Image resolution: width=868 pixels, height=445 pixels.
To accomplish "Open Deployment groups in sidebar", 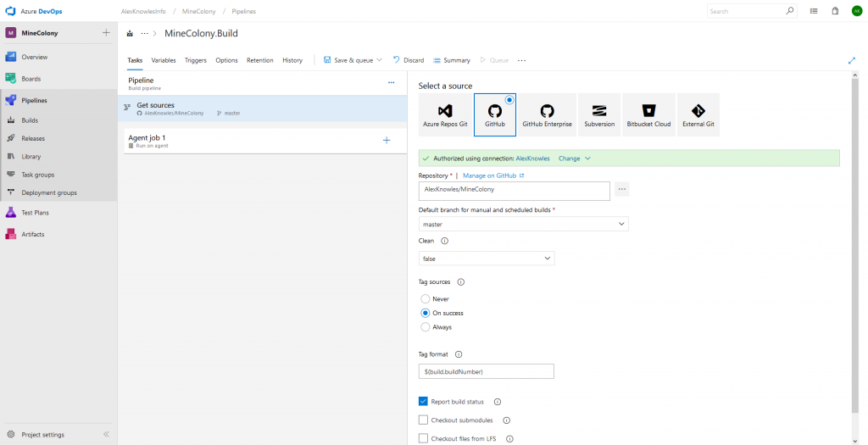I will tap(48, 193).
